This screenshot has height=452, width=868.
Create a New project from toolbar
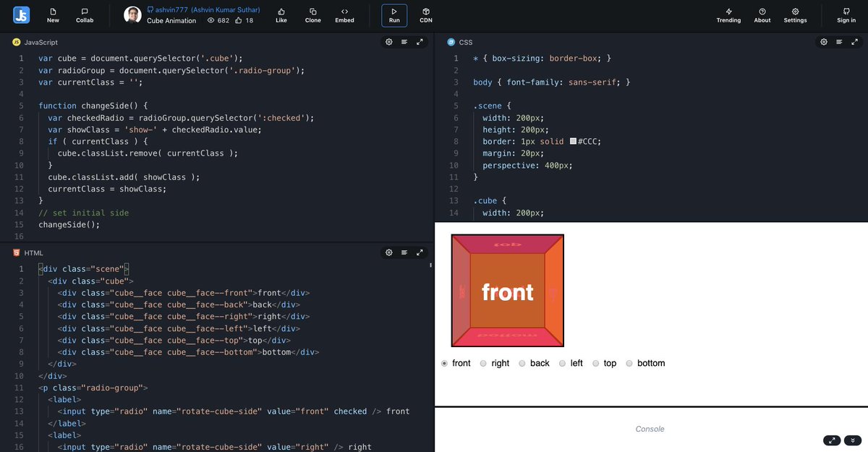(x=53, y=15)
